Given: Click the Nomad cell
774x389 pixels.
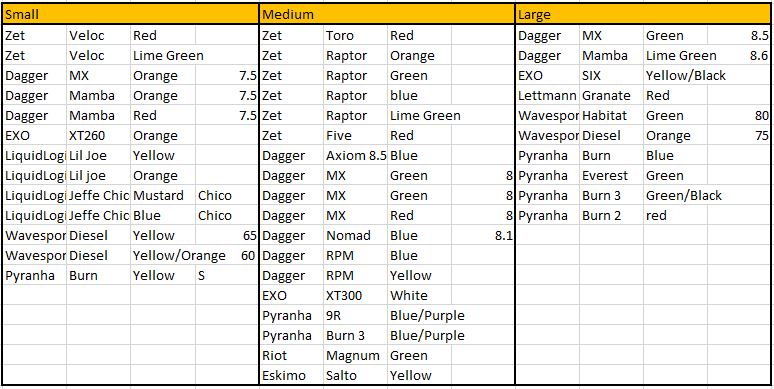Looking at the screenshot, I should [x=355, y=235].
